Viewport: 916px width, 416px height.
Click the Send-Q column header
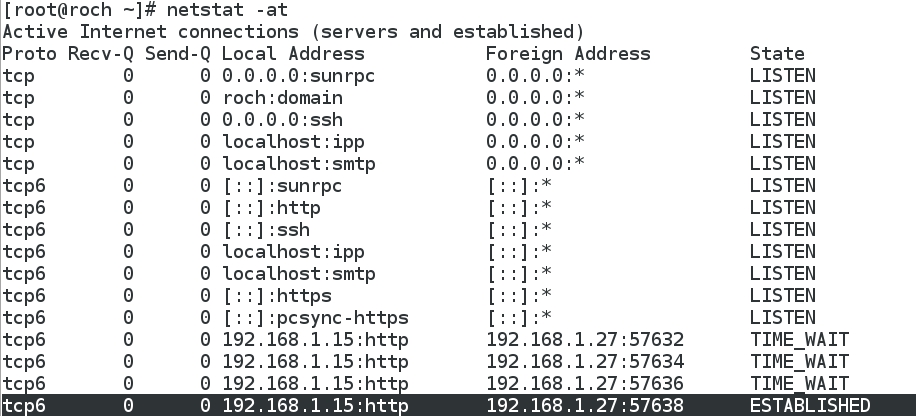pos(178,54)
